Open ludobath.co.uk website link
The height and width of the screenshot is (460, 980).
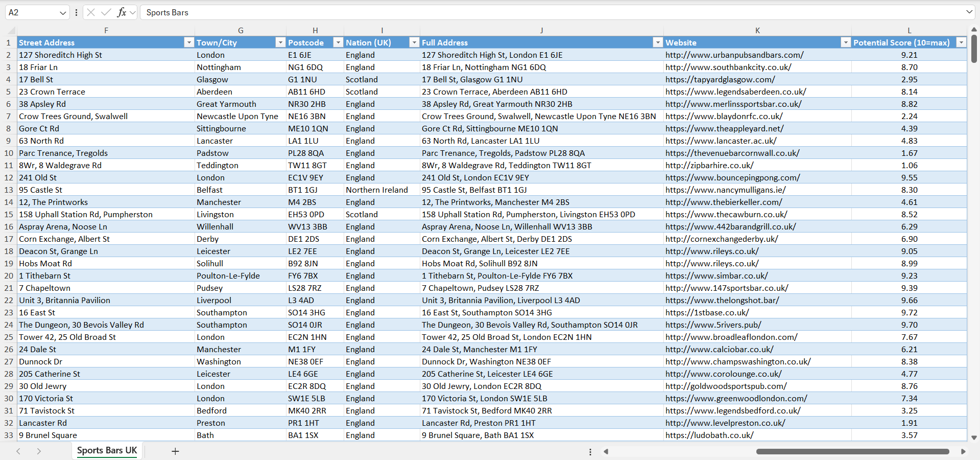[709, 435]
